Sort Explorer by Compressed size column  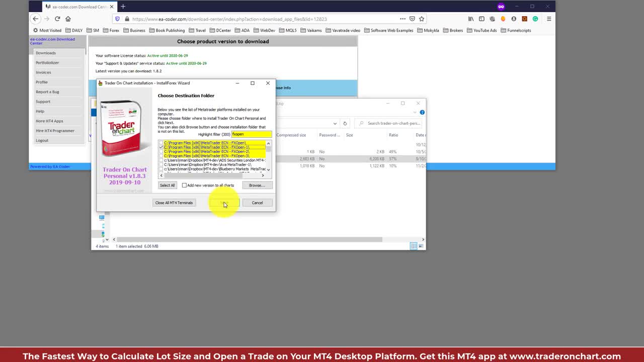coord(291,135)
